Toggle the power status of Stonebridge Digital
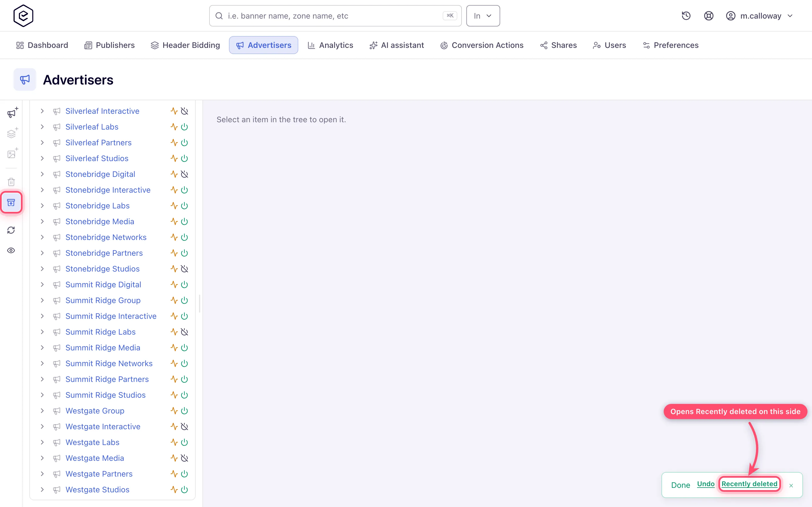 [x=185, y=174]
